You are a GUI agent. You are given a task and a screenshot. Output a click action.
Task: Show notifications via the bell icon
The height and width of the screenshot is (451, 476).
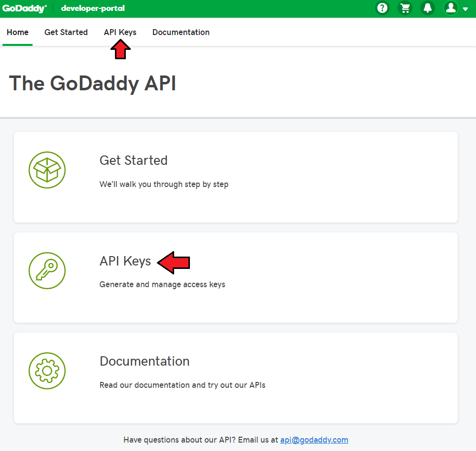(428, 8)
